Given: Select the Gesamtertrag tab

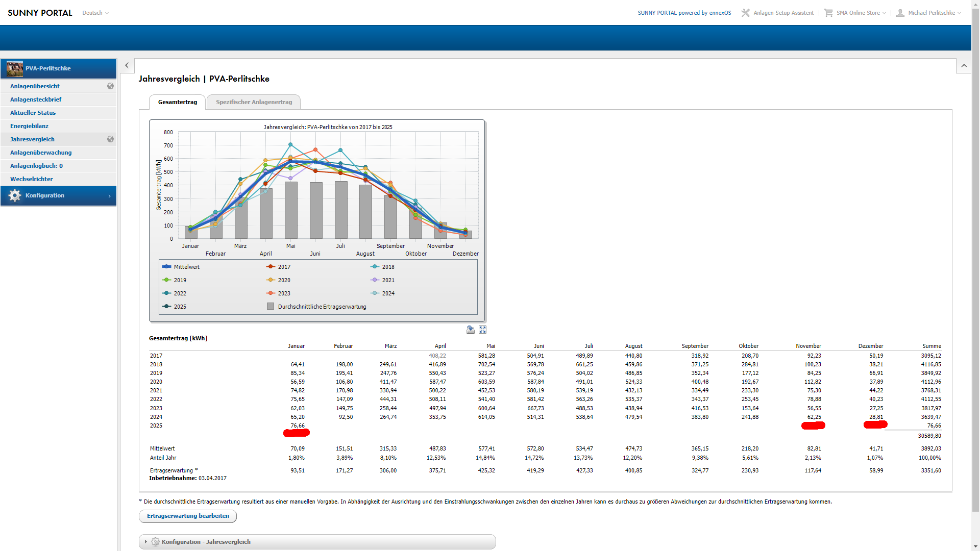Looking at the screenshot, I should pos(177,102).
